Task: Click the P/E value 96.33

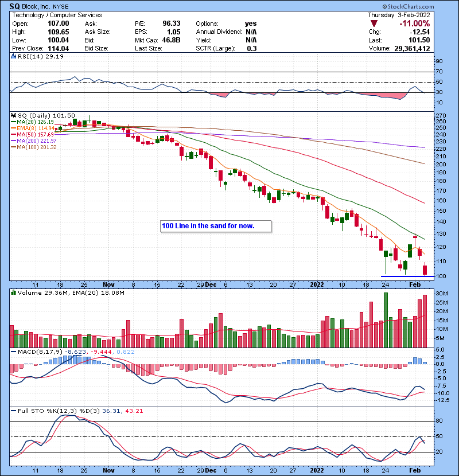Action: 172,24
